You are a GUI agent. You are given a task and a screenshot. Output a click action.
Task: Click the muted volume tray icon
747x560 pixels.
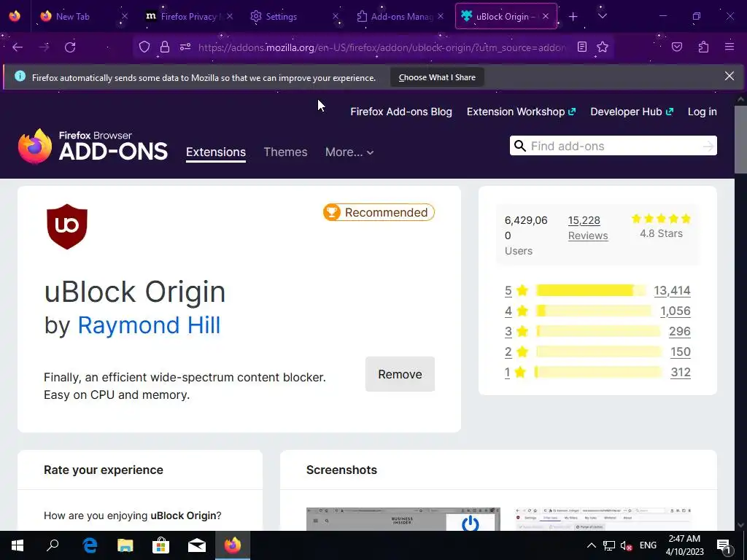pos(626,545)
